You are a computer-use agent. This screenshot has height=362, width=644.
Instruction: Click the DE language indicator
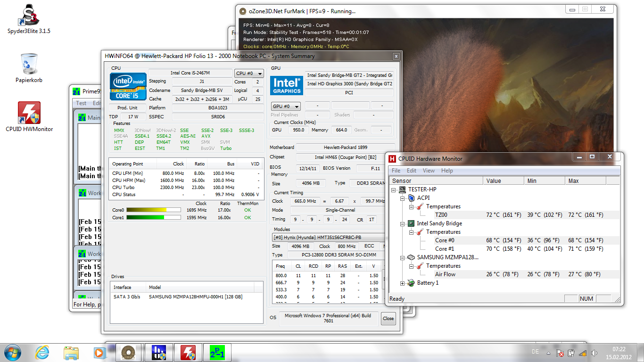pos(535,352)
